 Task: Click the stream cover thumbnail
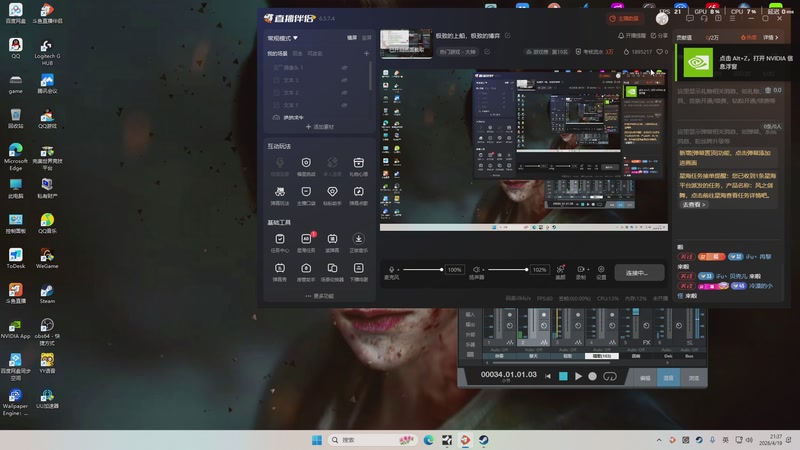pyautogui.click(x=406, y=43)
